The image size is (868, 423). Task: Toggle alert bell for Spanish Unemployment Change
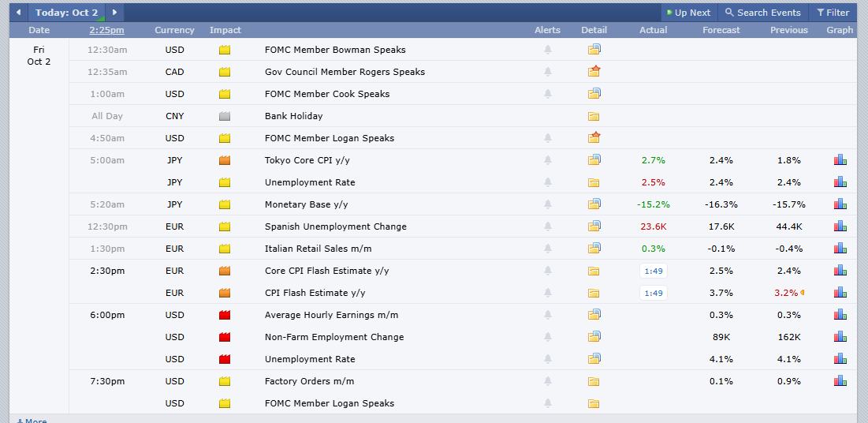tap(548, 226)
